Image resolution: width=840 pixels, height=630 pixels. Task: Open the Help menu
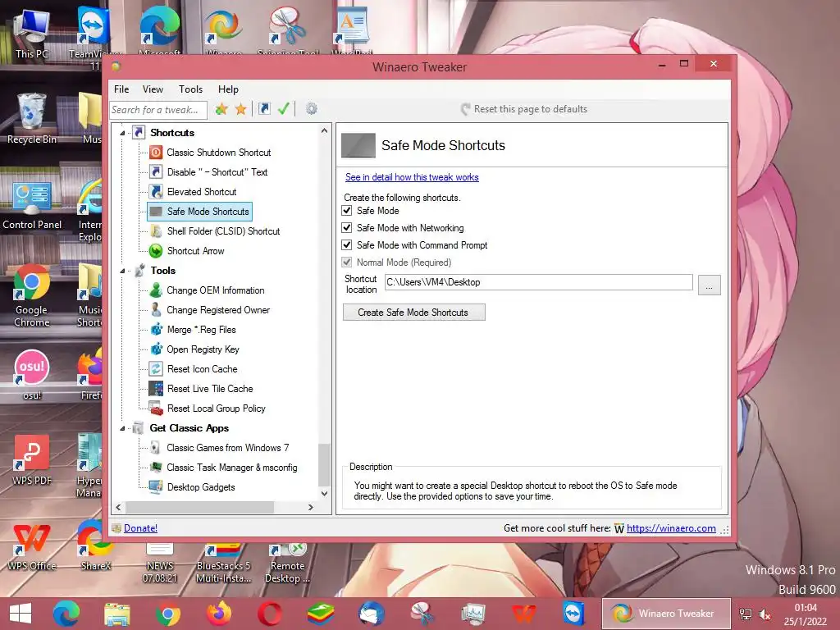coord(228,89)
